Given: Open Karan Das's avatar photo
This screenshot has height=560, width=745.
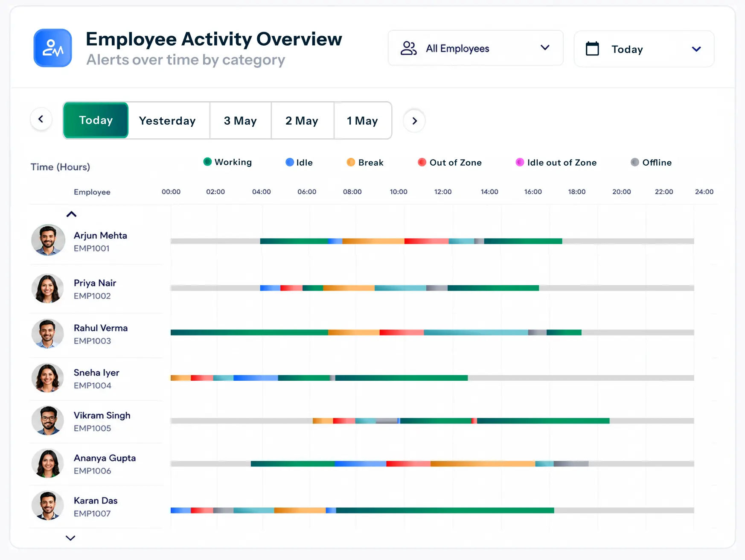Looking at the screenshot, I should (48, 506).
